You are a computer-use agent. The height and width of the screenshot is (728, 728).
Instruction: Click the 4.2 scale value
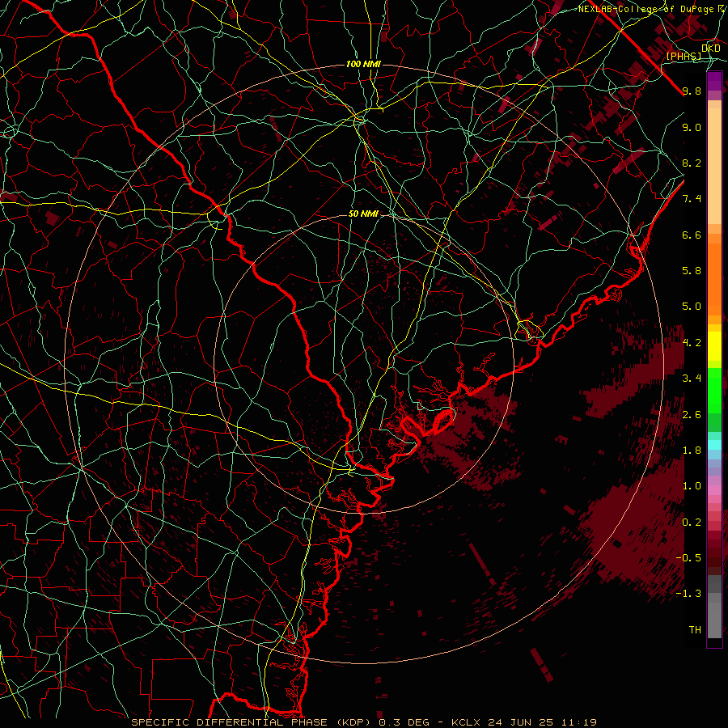pyautogui.click(x=692, y=343)
